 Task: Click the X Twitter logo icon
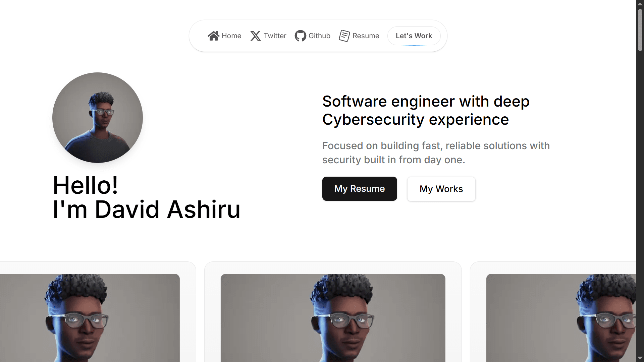(x=256, y=36)
